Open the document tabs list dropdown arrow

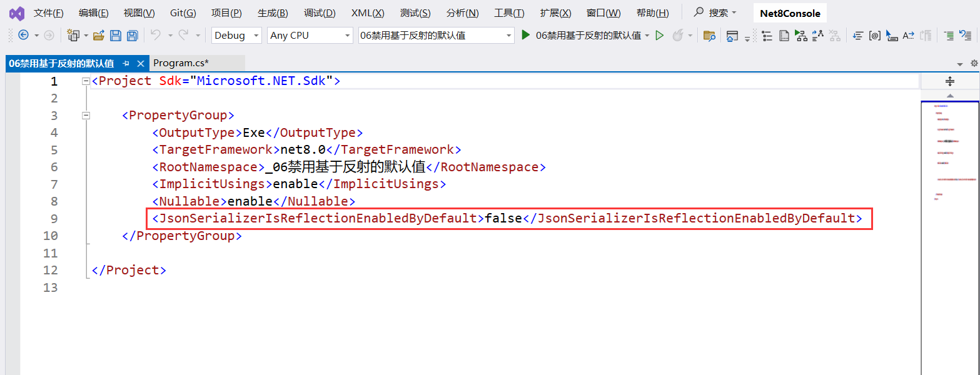[960, 64]
